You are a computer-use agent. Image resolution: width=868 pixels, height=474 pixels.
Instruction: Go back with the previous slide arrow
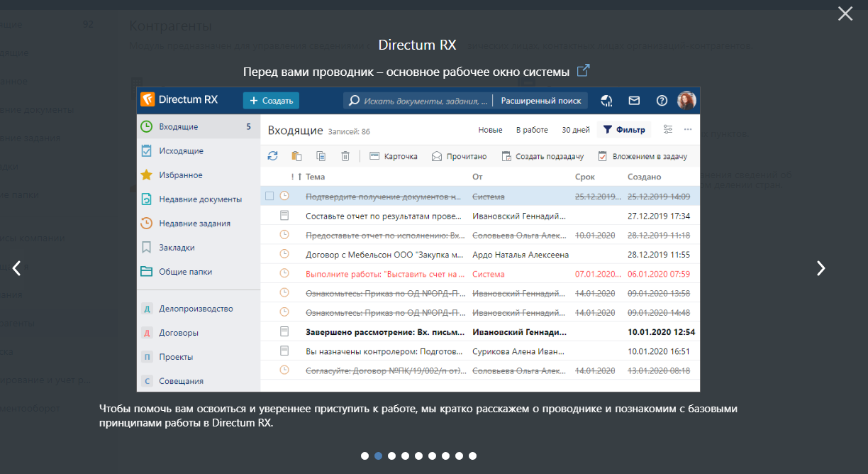[17, 268]
